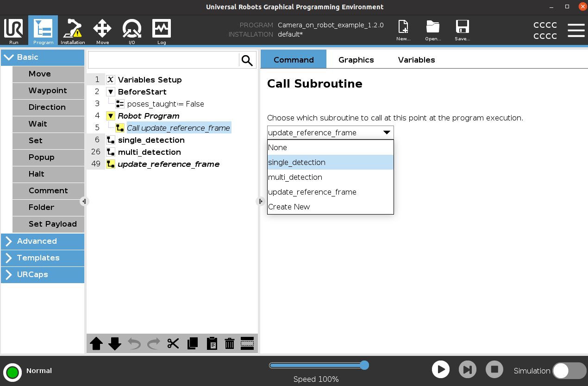Collapse the Basic section

pos(43,57)
